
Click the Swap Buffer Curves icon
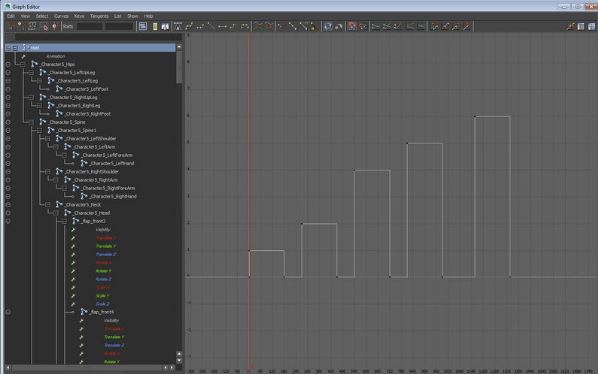(x=269, y=26)
